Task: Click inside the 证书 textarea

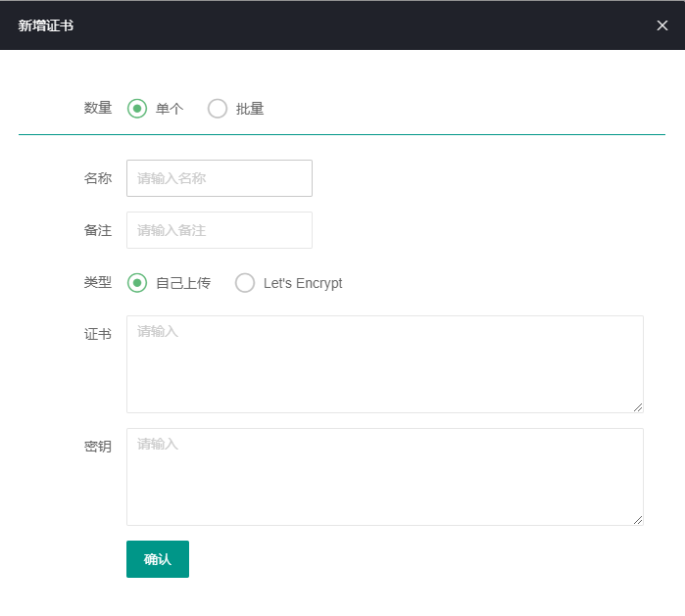Action: click(385, 364)
